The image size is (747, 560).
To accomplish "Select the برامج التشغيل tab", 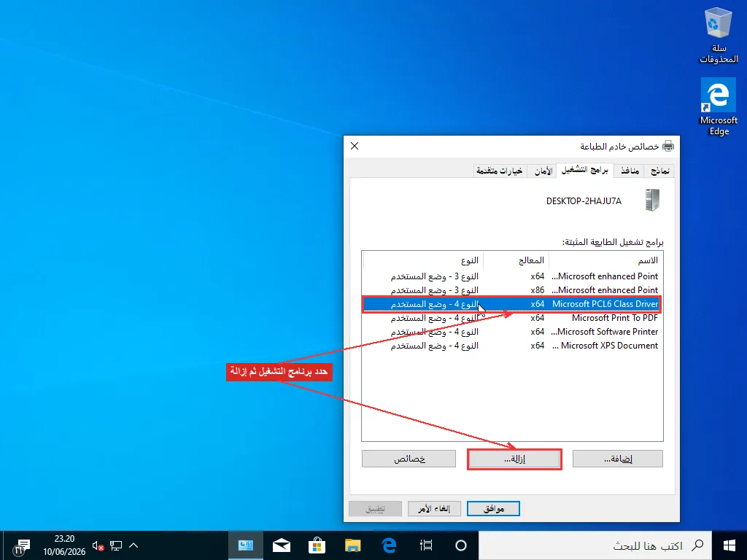I will click(584, 169).
